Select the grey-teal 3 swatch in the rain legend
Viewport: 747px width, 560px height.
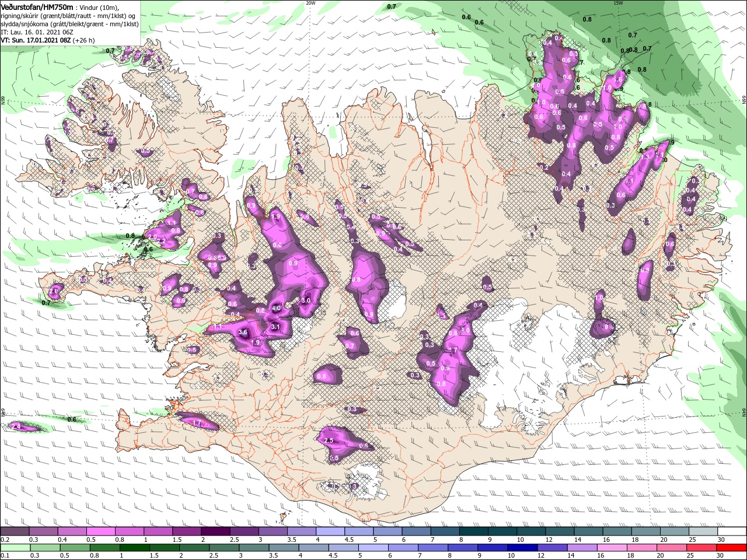[x=254, y=547]
